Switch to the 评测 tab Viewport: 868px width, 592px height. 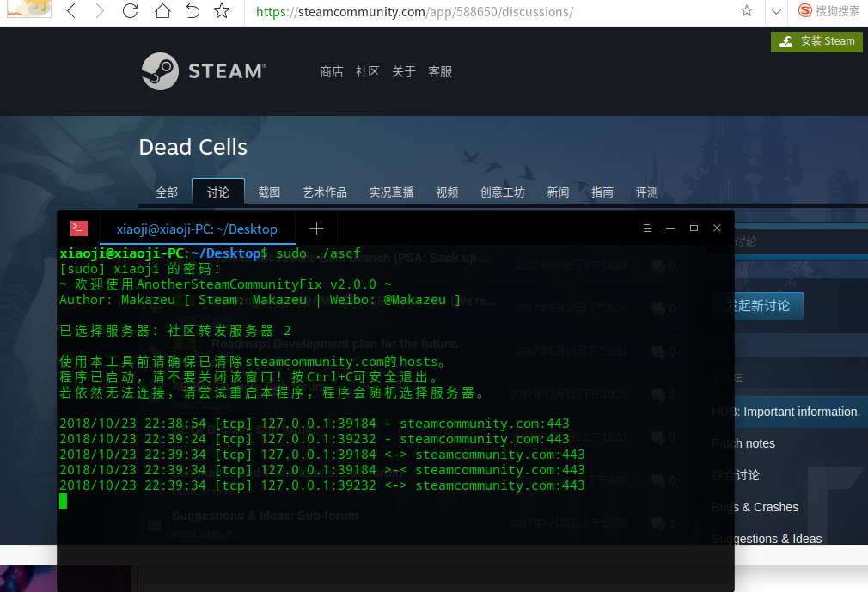tap(646, 192)
